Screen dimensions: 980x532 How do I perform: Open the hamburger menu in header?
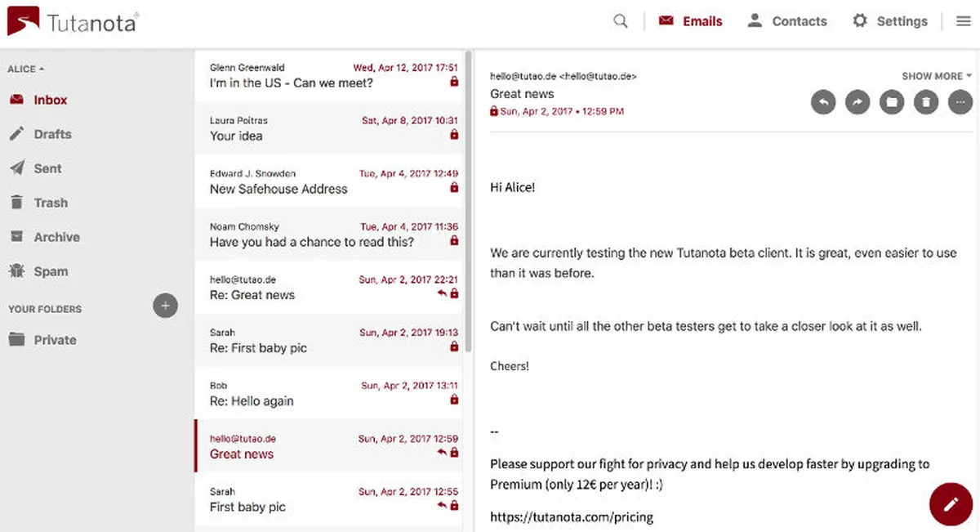(x=964, y=21)
